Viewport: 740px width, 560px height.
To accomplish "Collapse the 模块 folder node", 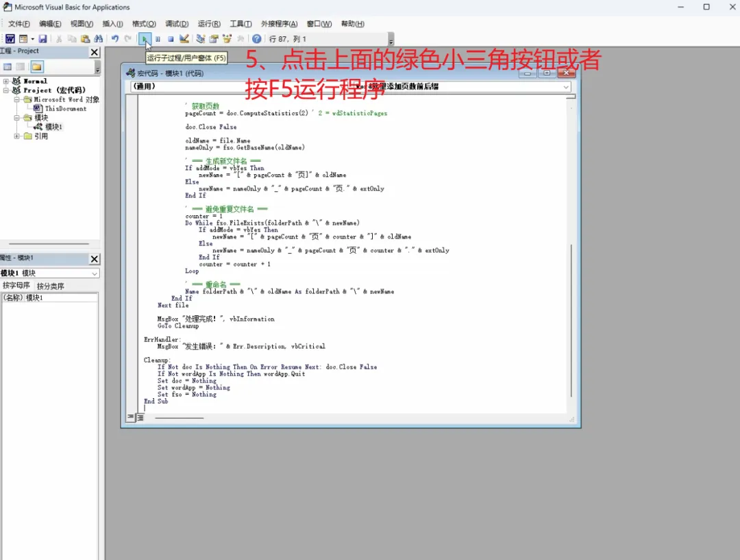I will pyautogui.click(x=16, y=118).
